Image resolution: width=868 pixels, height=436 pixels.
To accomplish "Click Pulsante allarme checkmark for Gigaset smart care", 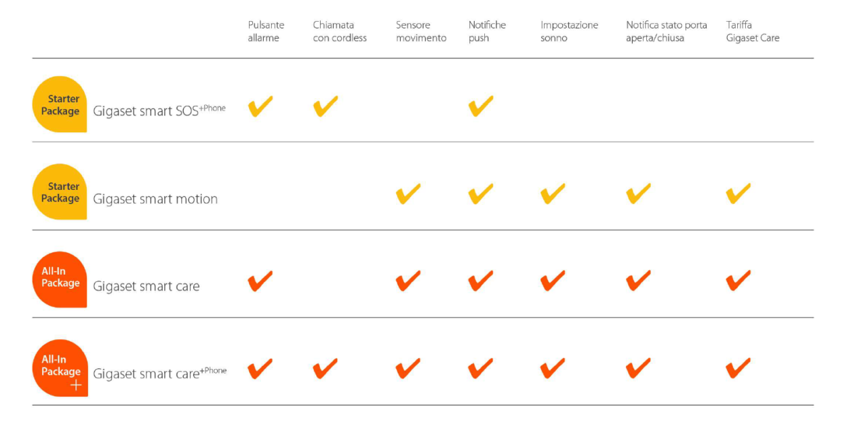I will click(x=260, y=281).
